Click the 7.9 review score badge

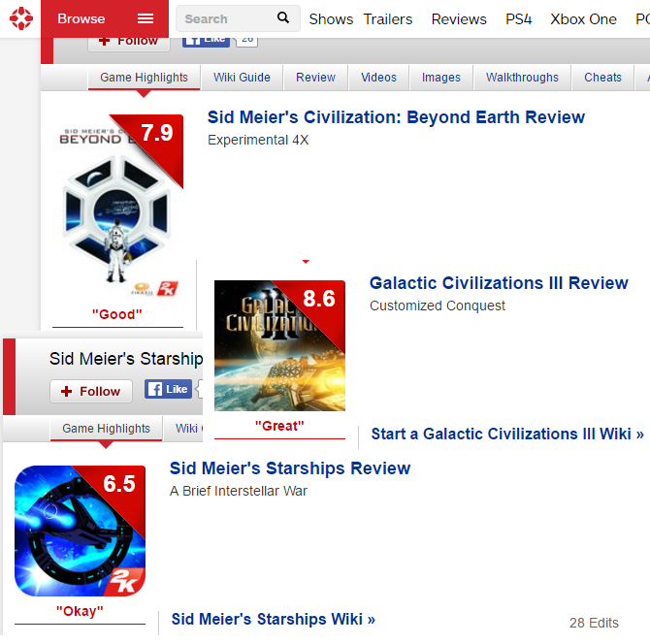point(157,133)
